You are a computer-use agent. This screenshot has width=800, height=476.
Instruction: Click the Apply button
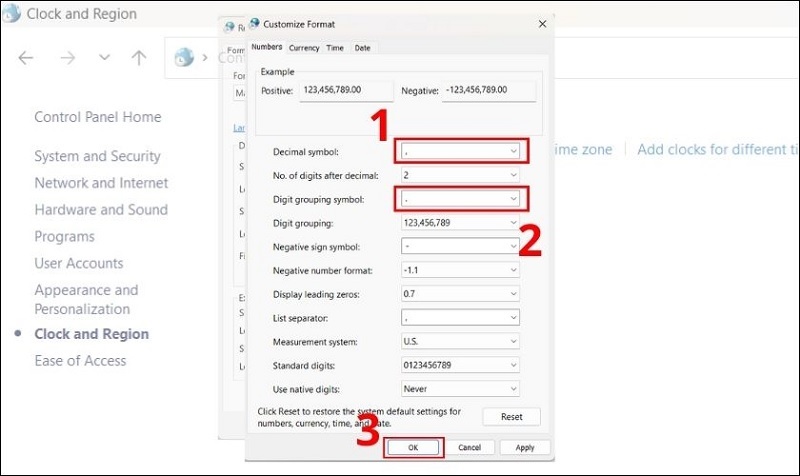(524, 447)
